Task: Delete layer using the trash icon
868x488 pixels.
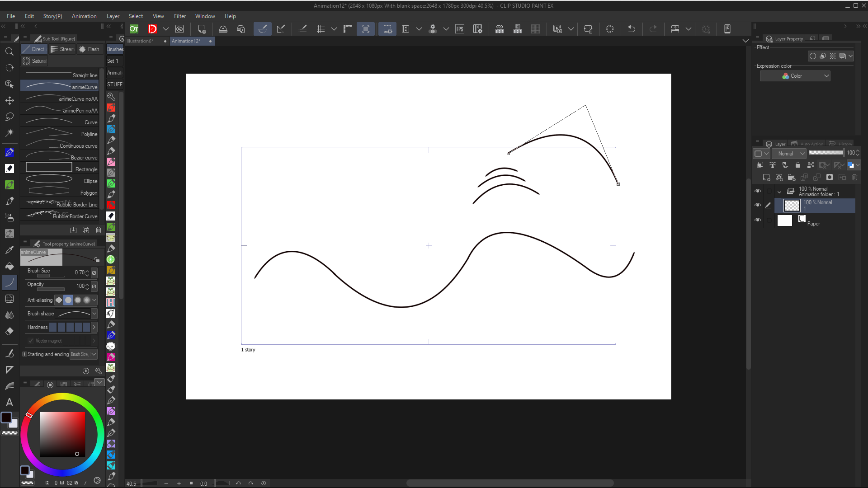Action: (855, 177)
